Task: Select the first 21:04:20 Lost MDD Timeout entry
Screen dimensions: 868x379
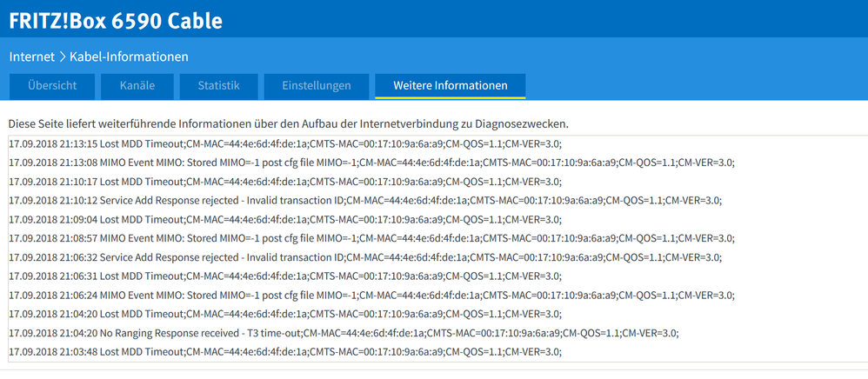Action: (285, 315)
